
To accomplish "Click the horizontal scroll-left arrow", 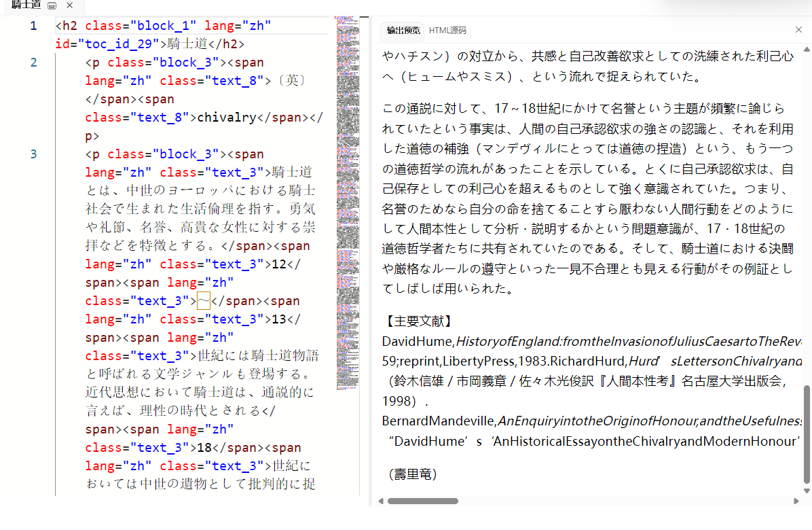I will [x=381, y=501].
